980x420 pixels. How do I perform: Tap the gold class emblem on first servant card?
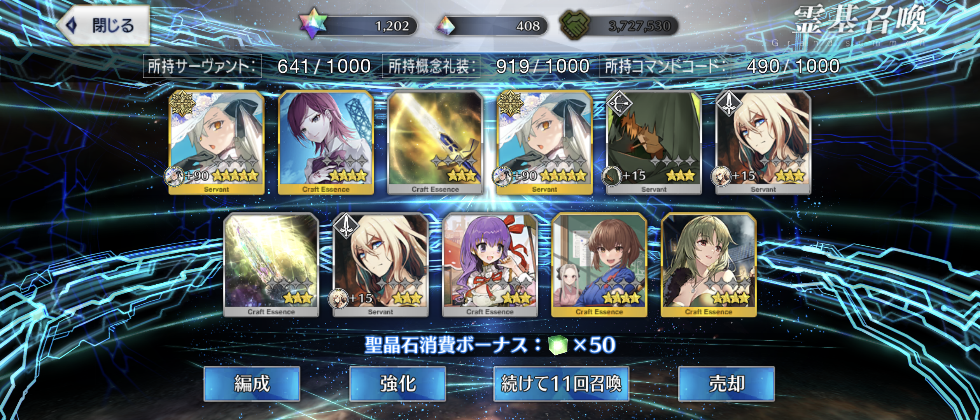point(182,103)
